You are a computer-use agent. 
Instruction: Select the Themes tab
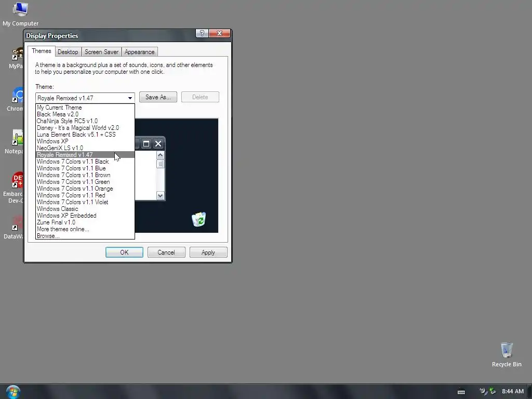[x=42, y=51]
